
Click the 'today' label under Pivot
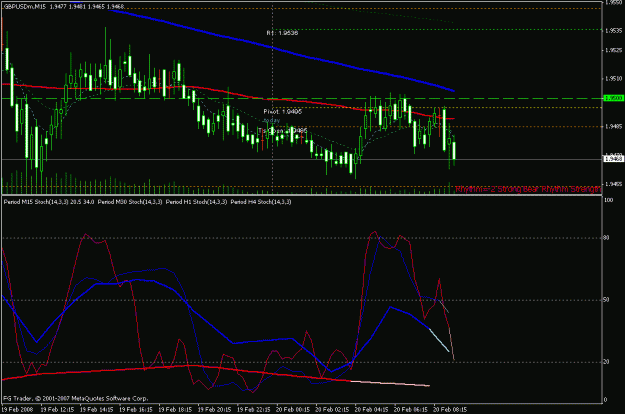272,120
